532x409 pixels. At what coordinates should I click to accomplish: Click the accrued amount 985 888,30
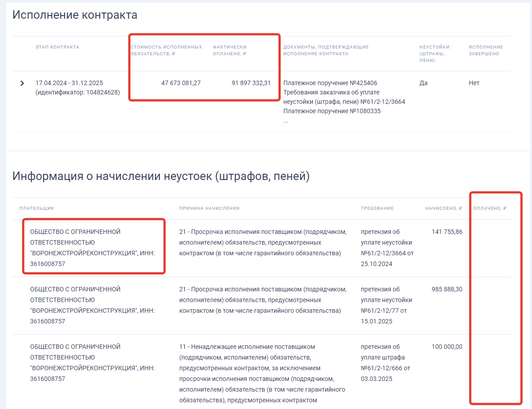pos(447,289)
